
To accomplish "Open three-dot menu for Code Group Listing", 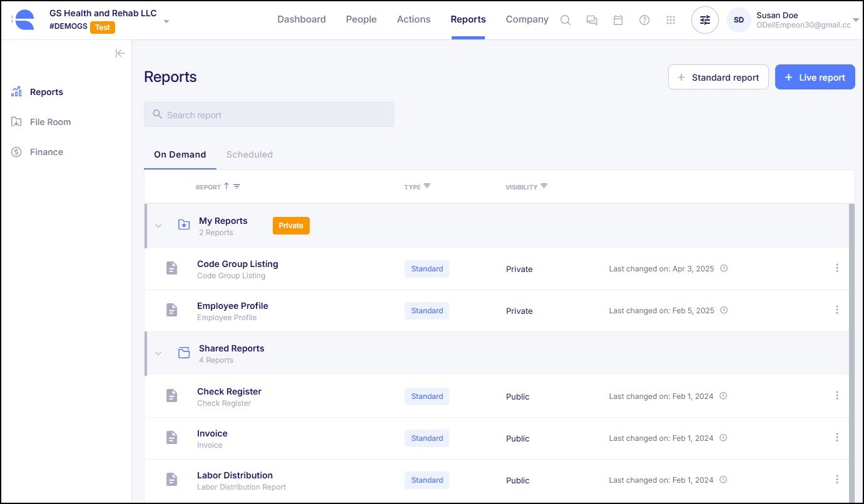I will click(837, 268).
